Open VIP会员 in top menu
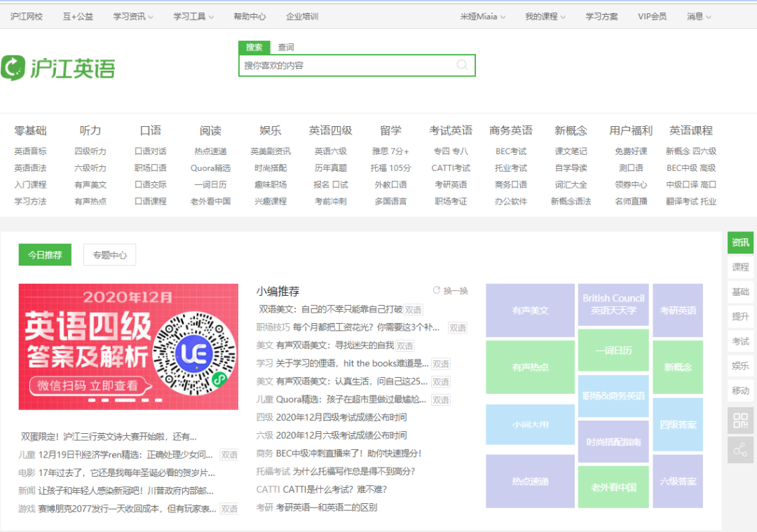The image size is (757, 532). tap(653, 16)
